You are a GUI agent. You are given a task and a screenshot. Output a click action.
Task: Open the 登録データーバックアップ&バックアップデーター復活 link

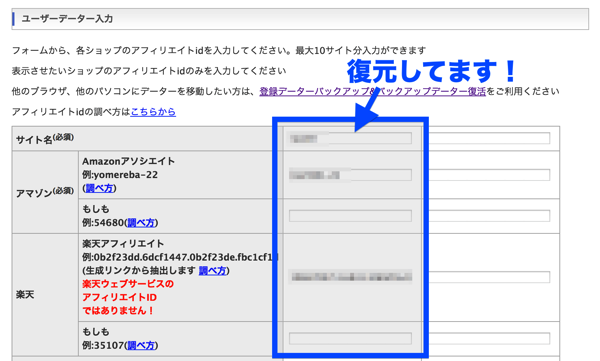372,91
